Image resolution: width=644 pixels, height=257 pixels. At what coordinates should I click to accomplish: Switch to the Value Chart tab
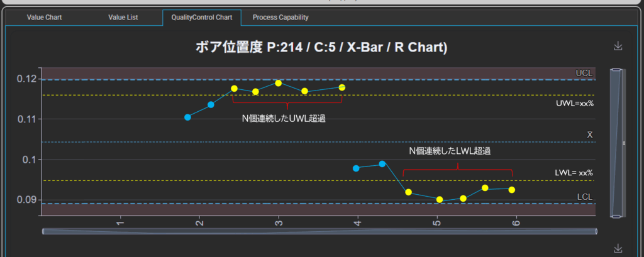click(45, 18)
